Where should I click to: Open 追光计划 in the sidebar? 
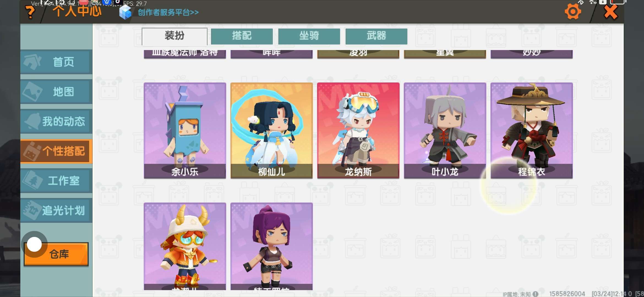click(56, 210)
